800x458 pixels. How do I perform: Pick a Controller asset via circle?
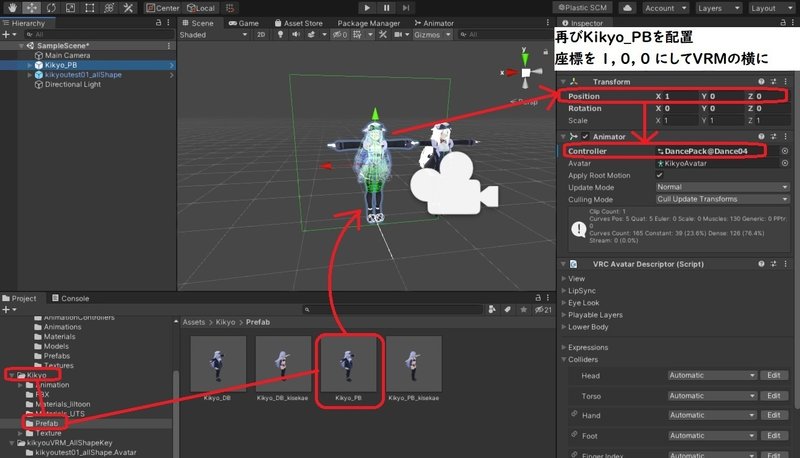[785, 151]
